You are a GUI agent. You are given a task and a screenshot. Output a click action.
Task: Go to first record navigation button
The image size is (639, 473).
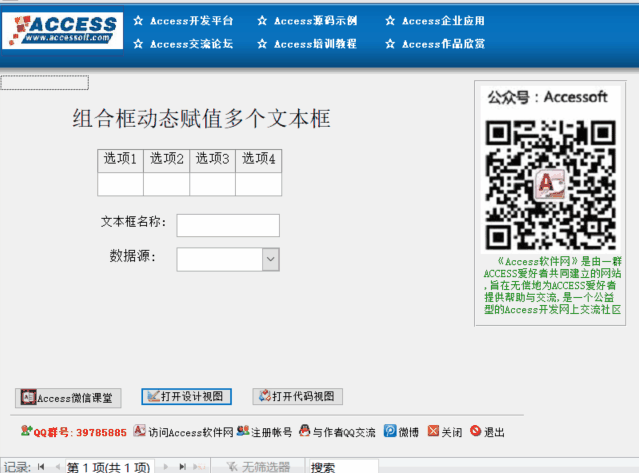(41, 467)
